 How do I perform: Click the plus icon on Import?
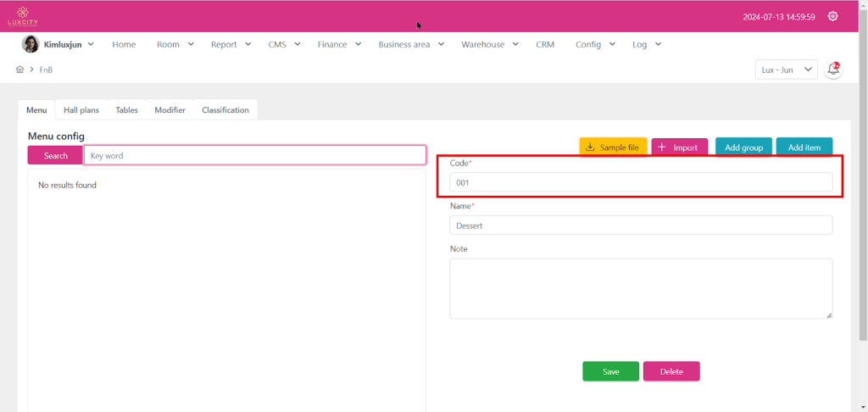pyautogui.click(x=662, y=148)
